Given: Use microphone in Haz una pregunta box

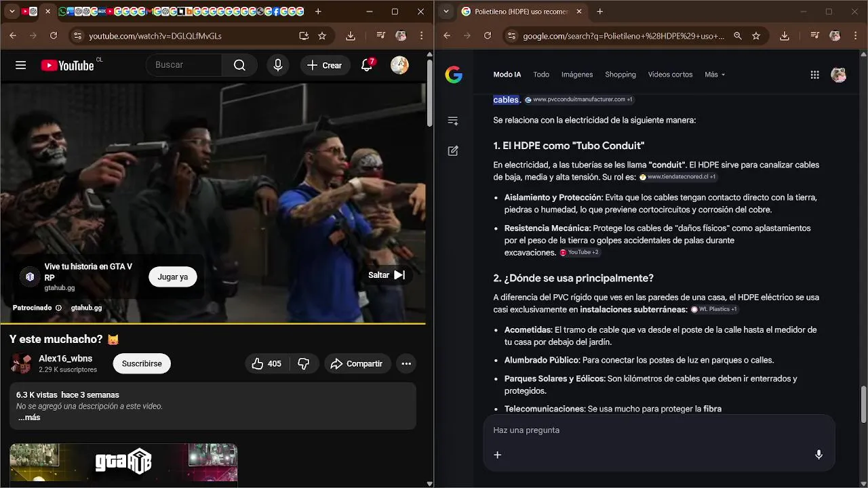Looking at the screenshot, I should coord(818,455).
